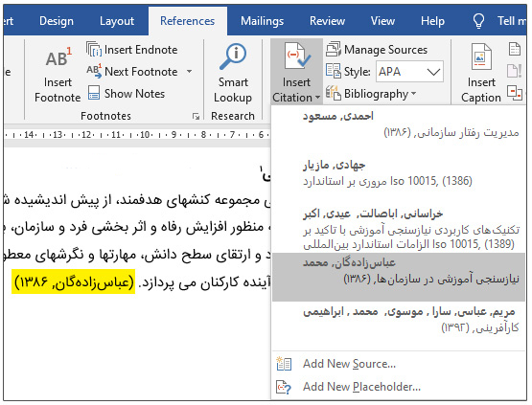
Task: Switch to the Layout tab
Action: click(x=117, y=21)
